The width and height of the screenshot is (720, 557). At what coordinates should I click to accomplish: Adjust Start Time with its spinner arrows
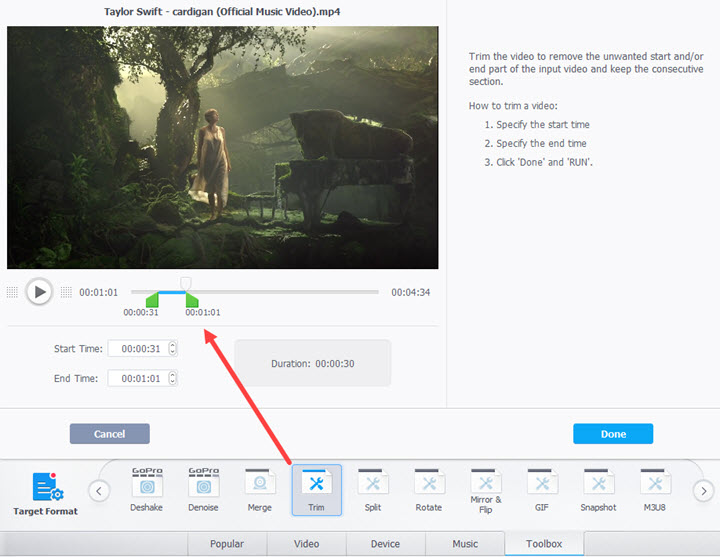pyautogui.click(x=173, y=349)
